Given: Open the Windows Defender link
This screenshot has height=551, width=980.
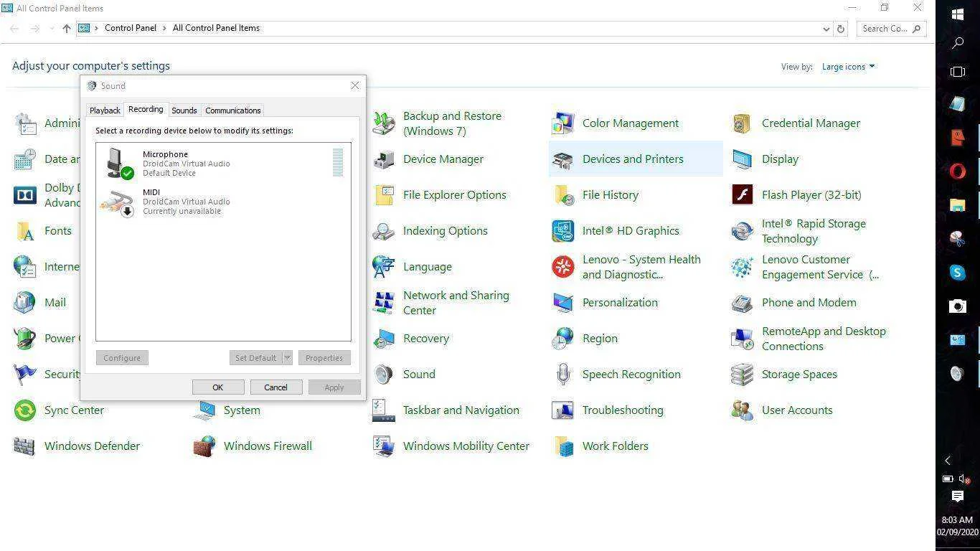Looking at the screenshot, I should coord(92,446).
